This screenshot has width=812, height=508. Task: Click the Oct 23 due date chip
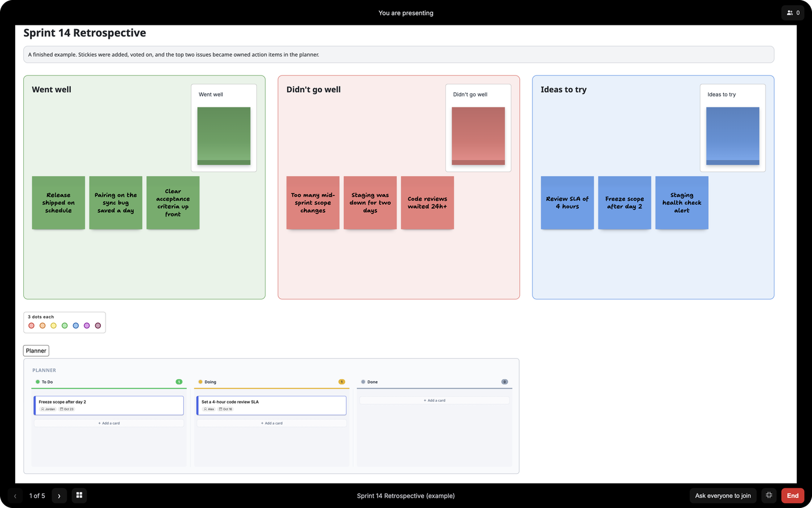tap(67, 409)
